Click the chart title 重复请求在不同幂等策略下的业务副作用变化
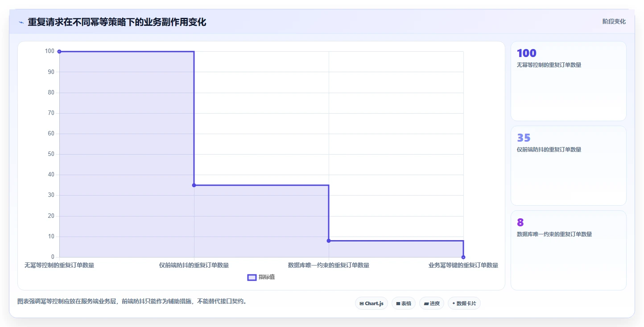The width and height of the screenshot is (644, 327). 117,22
